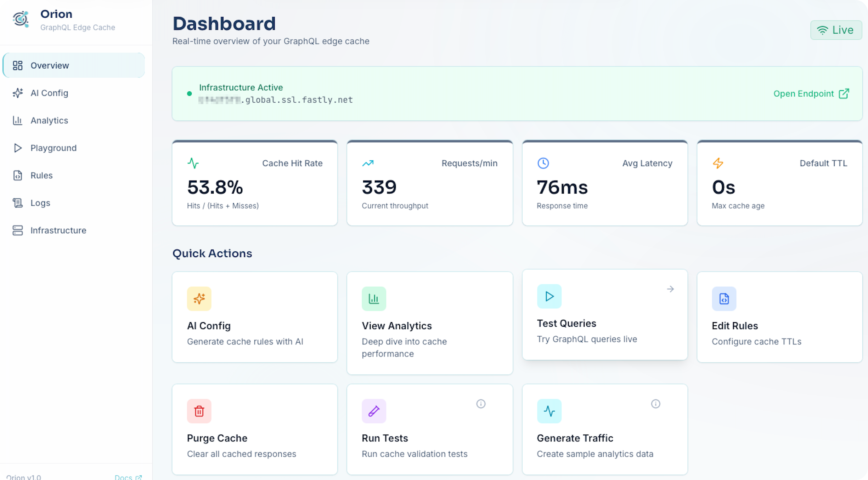The height and width of the screenshot is (480, 868).
Task: Click the Purge Cache card title
Action: coord(217,438)
